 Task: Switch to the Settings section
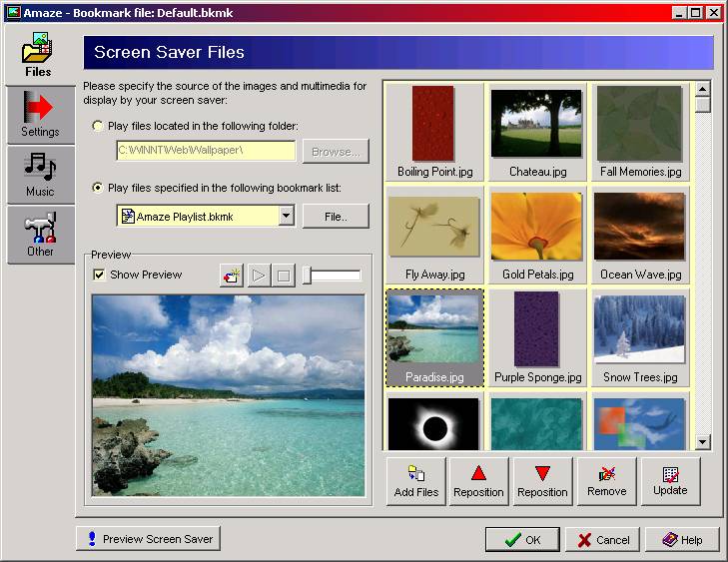point(40,115)
